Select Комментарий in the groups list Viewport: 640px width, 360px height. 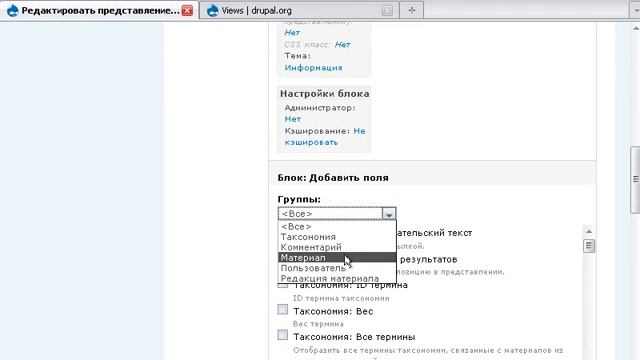tap(337, 247)
